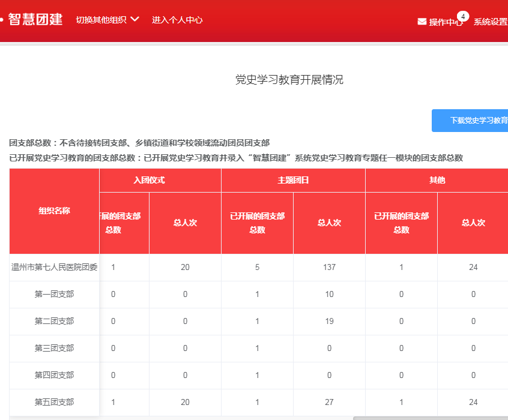Open the 操作中心 menu text

[x=446, y=22]
